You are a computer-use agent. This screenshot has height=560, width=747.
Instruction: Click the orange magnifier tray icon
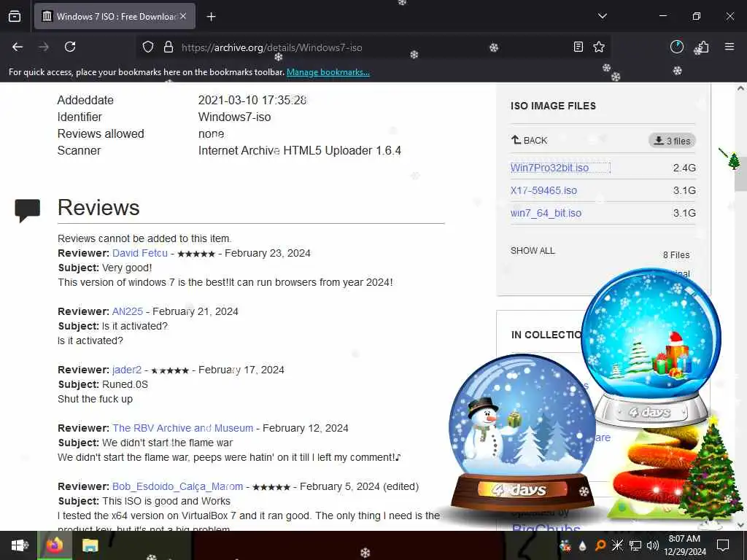coord(600,545)
